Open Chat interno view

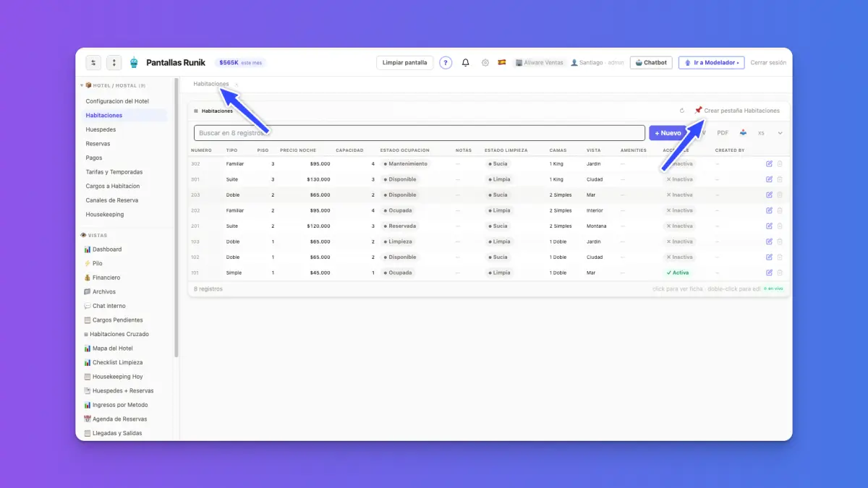(104, 306)
